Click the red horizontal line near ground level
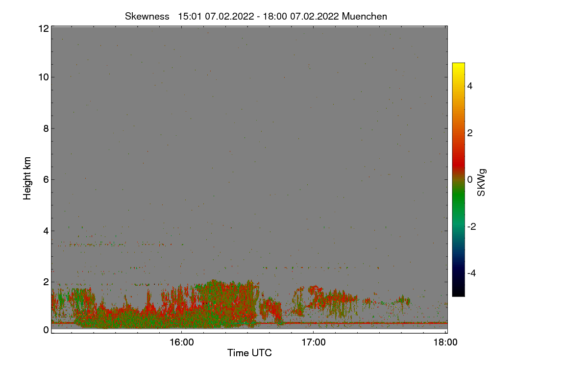The height and width of the screenshot is (392, 588). [249, 323]
